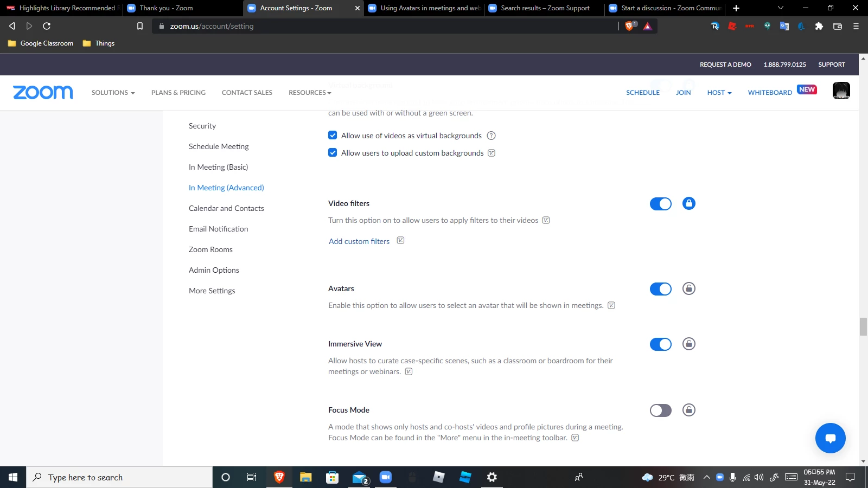Open Brave main menu hamburger

click(856, 26)
